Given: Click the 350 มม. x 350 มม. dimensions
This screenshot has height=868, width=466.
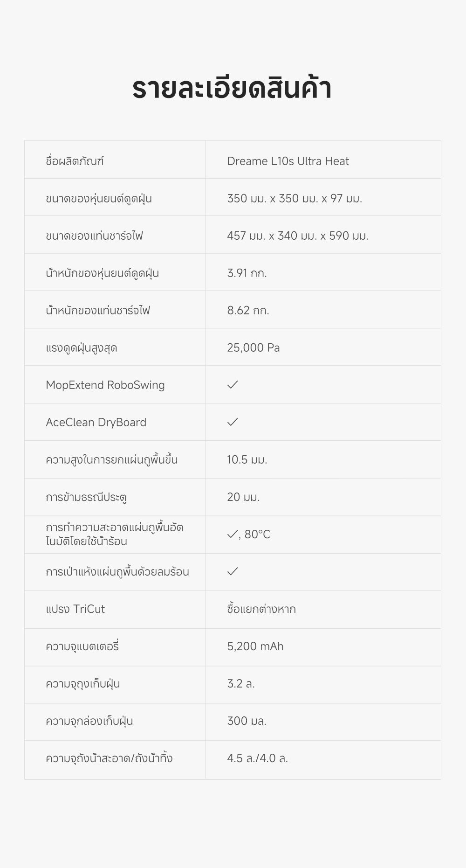Looking at the screenshot, I should point(295,199).
